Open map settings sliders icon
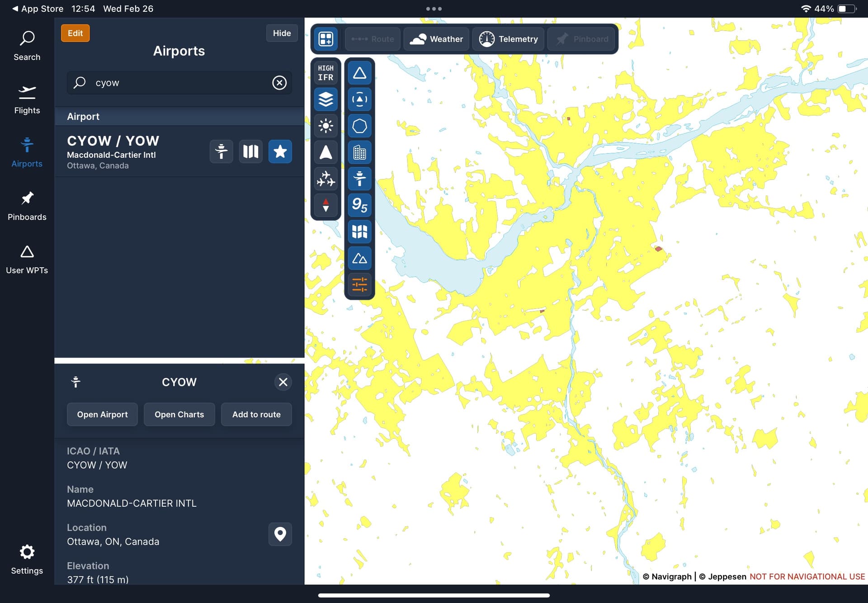 point(359,285)
